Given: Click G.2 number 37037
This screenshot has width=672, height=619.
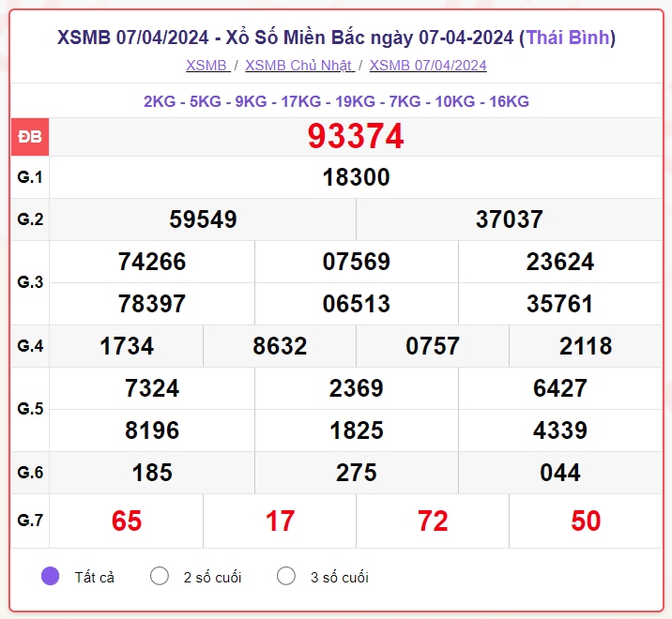Looking at the screenshot, I should point(509,219).
